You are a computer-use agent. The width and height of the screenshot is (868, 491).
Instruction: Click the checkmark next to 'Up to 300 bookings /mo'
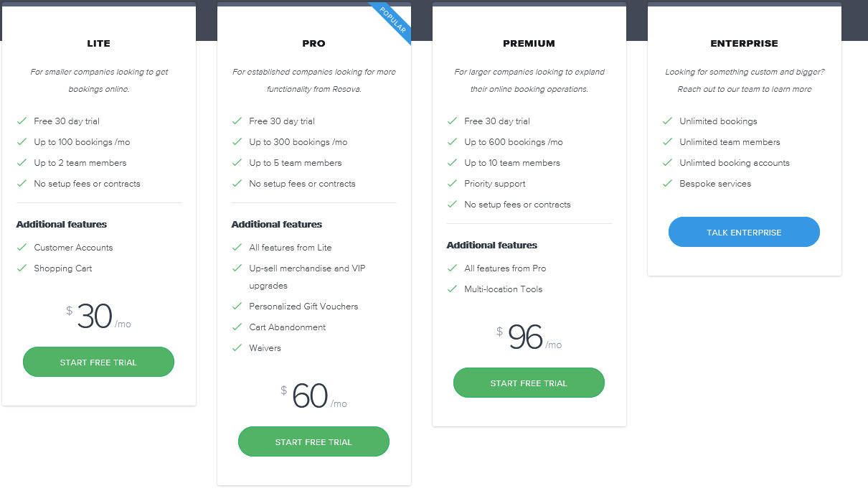[237, 142]
